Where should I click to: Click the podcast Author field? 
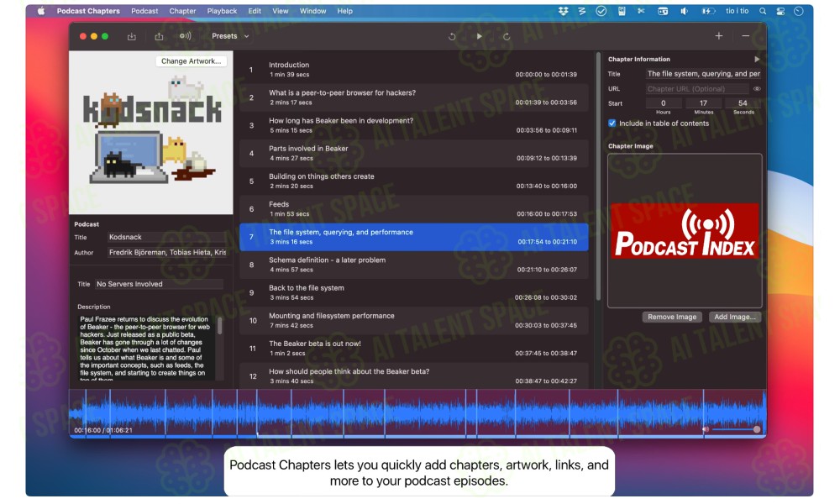(167, 252)
